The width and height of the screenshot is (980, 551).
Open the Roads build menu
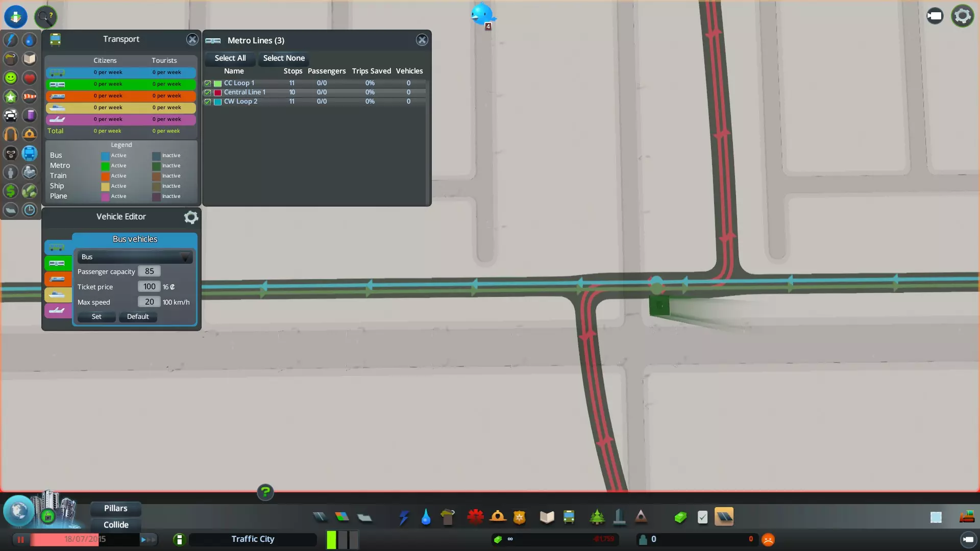320,517
